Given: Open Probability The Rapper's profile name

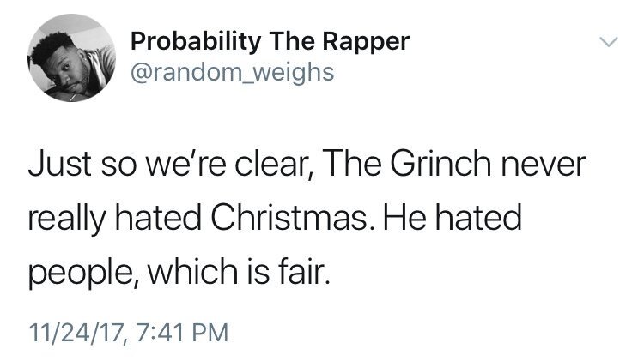Looking at the screenshot, I should pyautogui.click(x=270, y=41).
